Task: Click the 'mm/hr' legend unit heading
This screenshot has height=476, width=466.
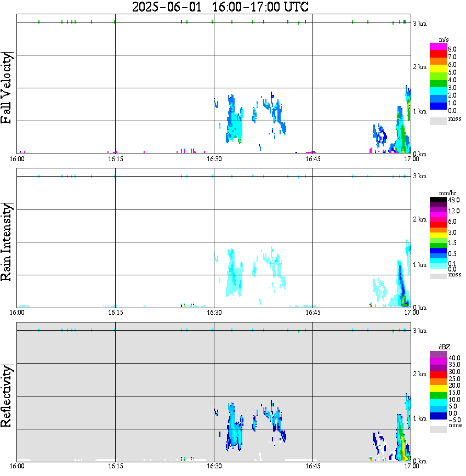Action: coord(447,194)
